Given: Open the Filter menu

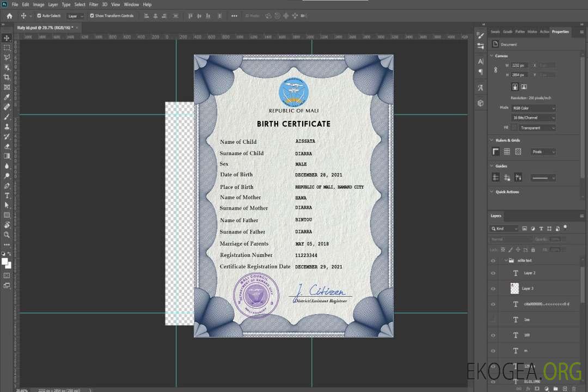Looking at the screenshot, I should click(x=94, y=4).
